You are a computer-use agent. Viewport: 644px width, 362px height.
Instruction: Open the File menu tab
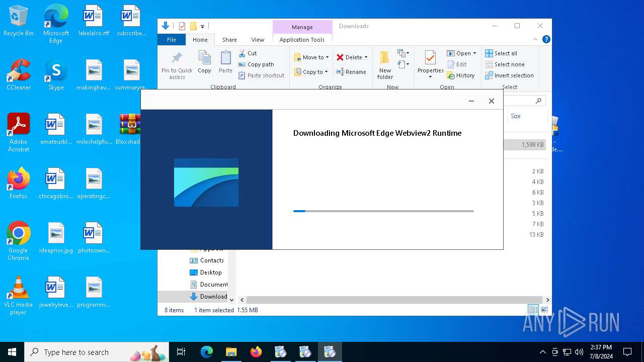point(172,40)
